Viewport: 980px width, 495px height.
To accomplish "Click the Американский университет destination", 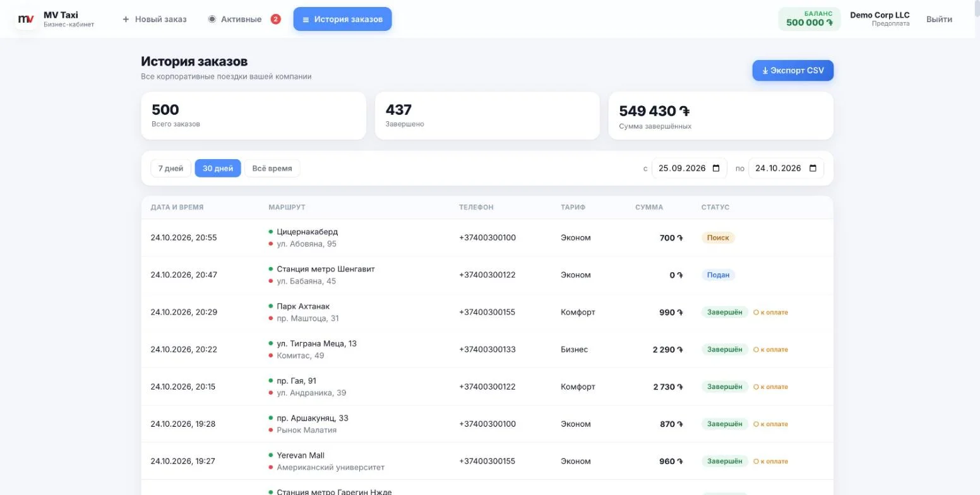I will pos(330,468).
